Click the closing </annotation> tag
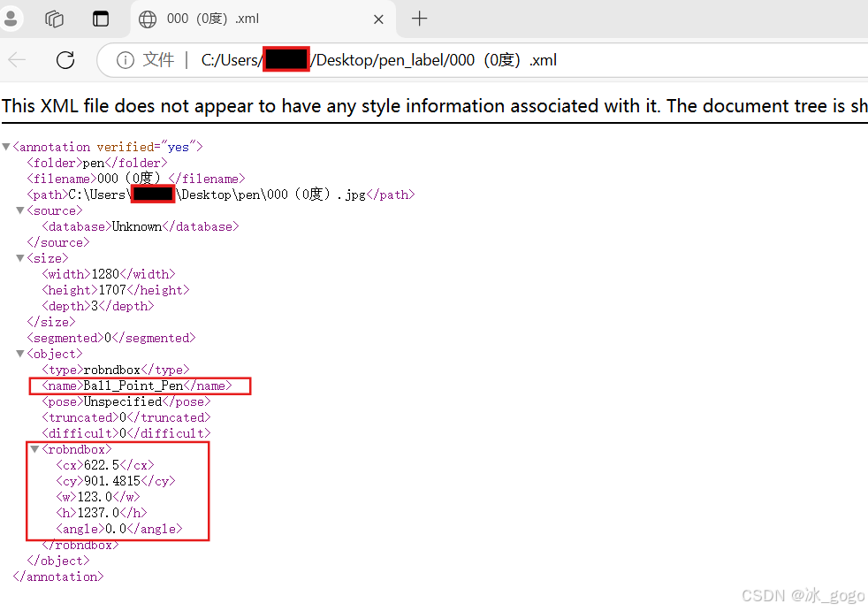 (x=58, y=577)
